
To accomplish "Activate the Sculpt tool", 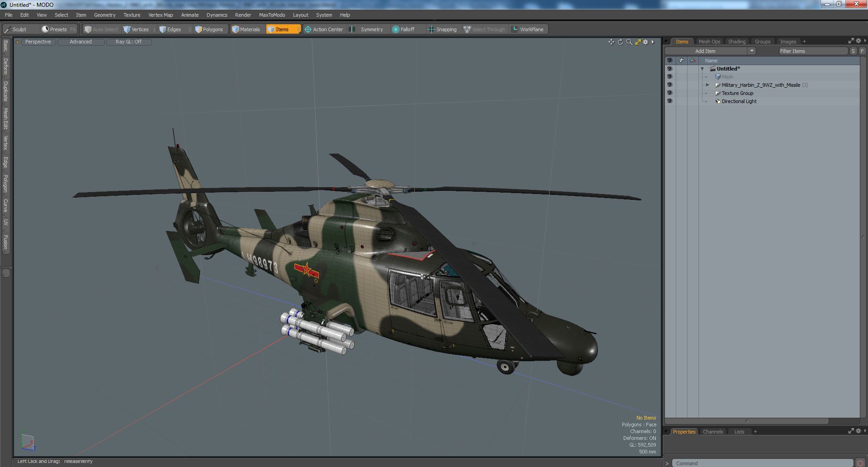I will pyautogui.click(x=15, y=29).
